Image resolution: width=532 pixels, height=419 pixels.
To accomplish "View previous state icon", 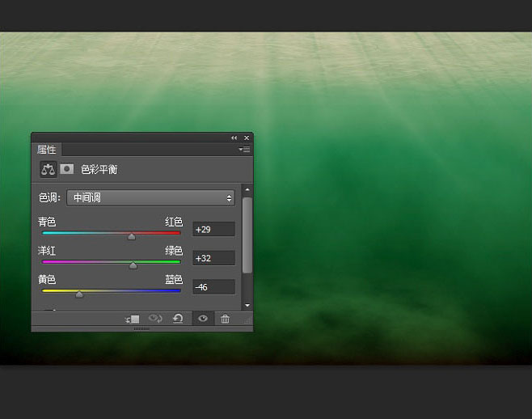I will pos(156,319).
